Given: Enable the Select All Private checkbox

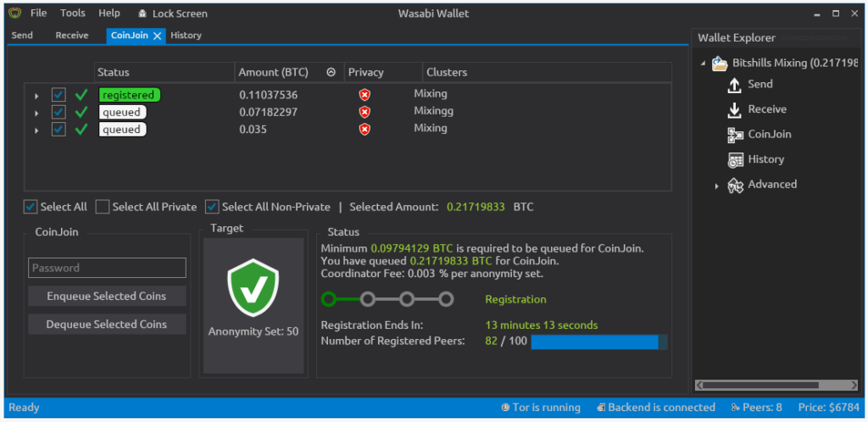Looking at the screenshot, I should [103, 207].
